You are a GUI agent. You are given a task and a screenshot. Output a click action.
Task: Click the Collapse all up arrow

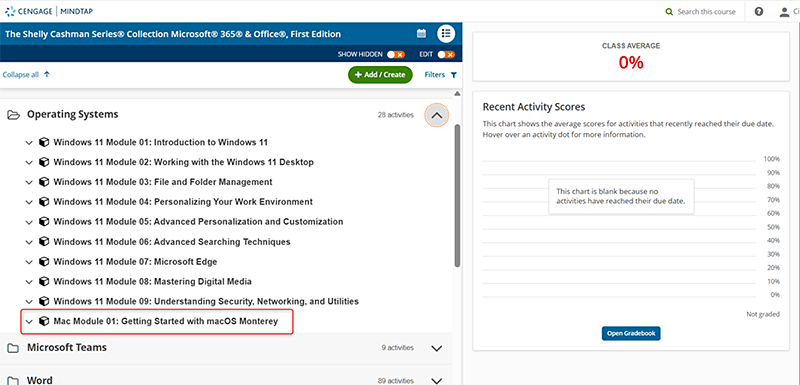pos(47,74)
